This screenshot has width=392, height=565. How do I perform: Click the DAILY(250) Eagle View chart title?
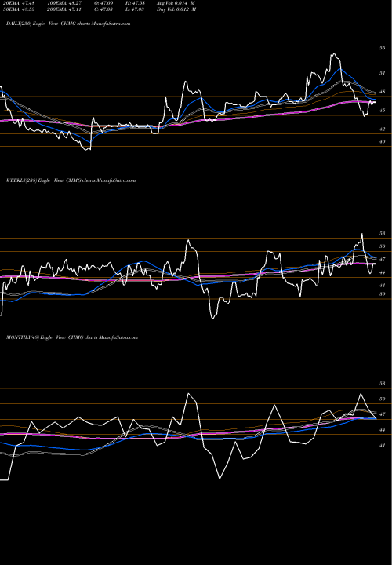[x=68, y=24]
